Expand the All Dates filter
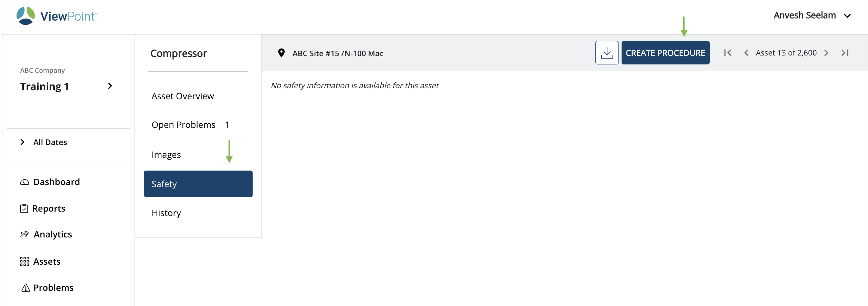868x306 pixels. [x=23, y=142]
